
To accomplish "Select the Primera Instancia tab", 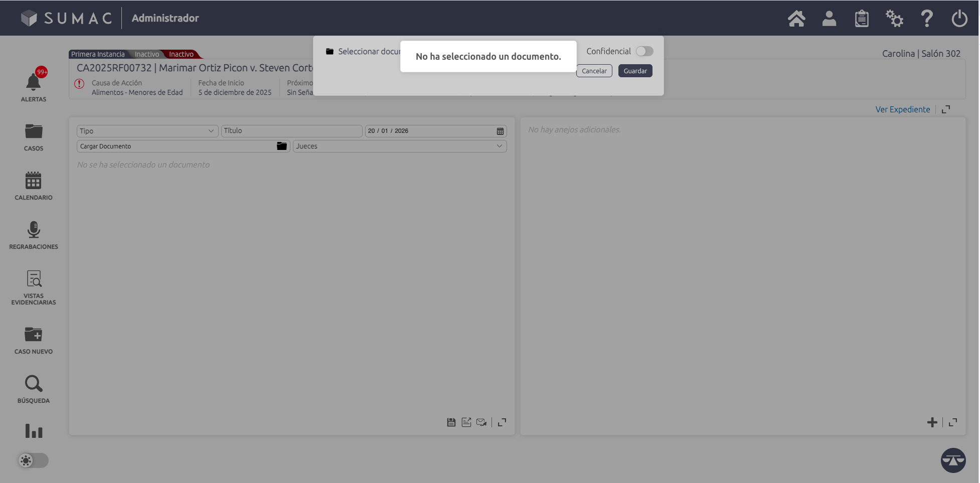I will coord(98,54).
